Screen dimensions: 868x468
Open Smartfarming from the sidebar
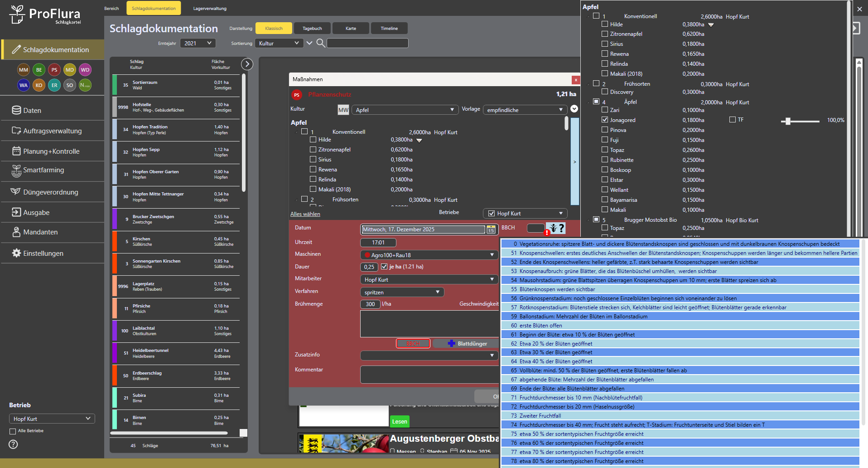coord(43,171)
